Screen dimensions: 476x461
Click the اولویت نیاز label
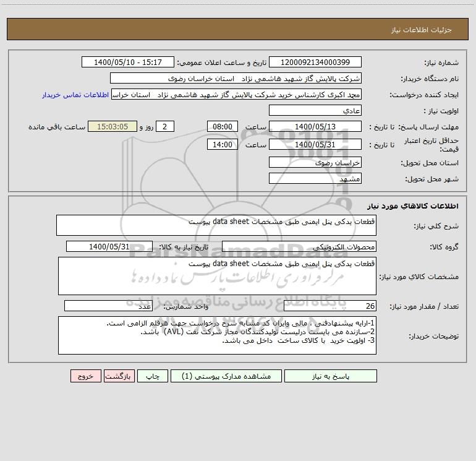[441, 111]
